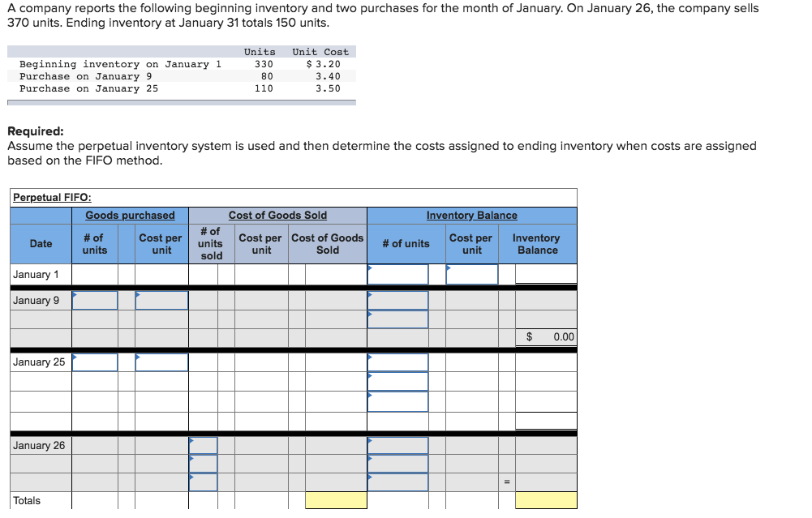The height and width of the screenshot is (518, 812).
Task: Select January 9 purchased cost per unit cell
Action: point(161,300)
